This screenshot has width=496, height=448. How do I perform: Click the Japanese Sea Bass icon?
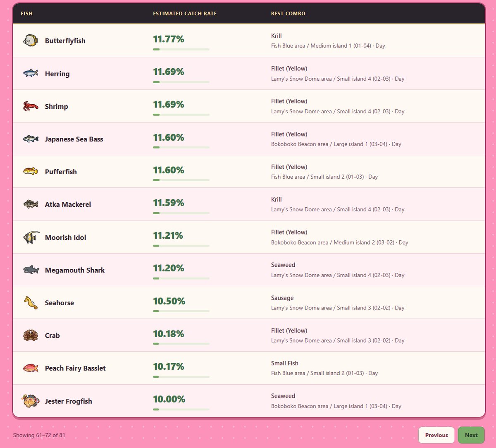click(x=31, y=139)
